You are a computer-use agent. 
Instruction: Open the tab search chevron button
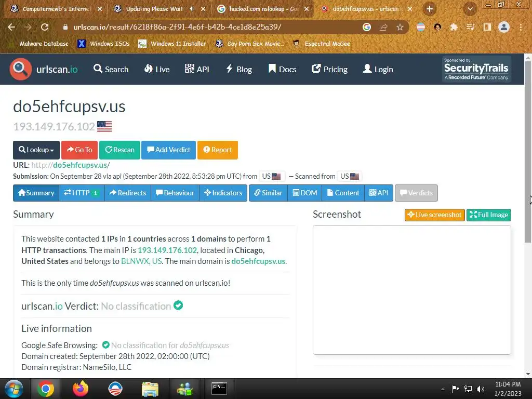[x=470, y=9]
